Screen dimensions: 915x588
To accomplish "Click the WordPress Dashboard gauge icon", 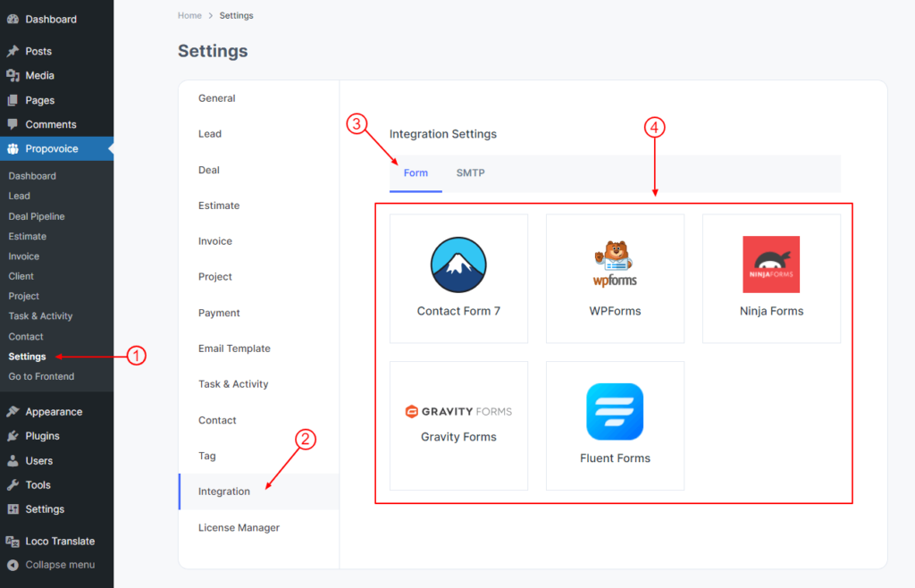I will (x=13, y=20).
